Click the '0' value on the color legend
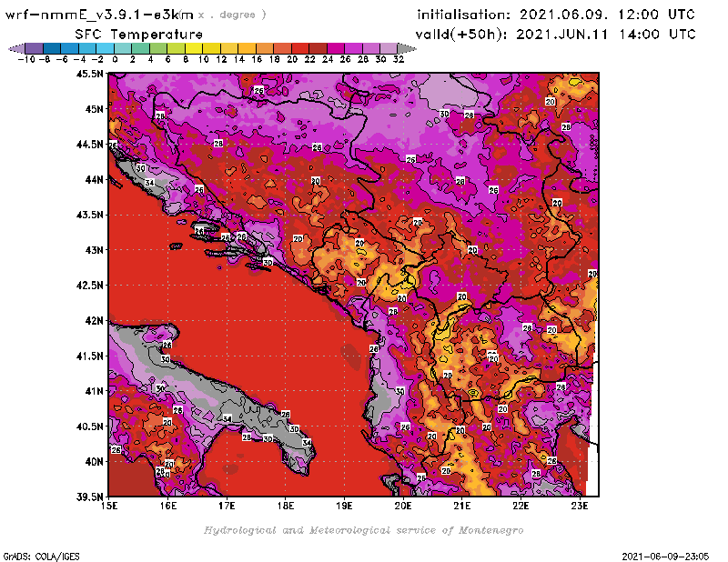Screen dimensions: 728x562 tap(115, 59)
